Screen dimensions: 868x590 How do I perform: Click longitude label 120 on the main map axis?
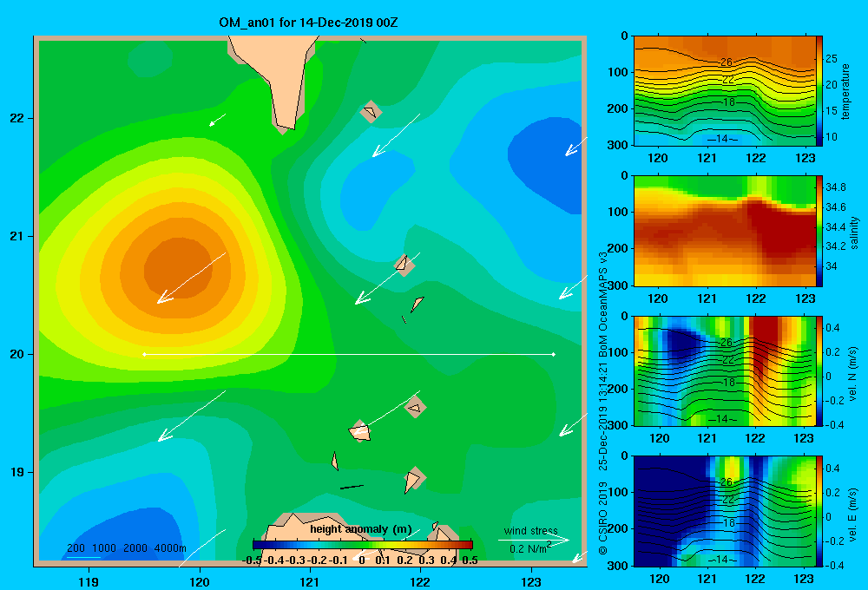[200, 581]
